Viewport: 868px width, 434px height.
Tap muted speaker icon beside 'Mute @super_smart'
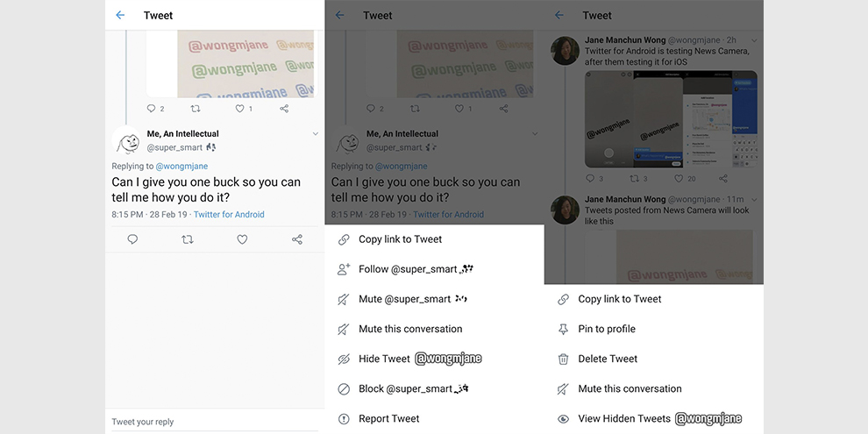344,300
